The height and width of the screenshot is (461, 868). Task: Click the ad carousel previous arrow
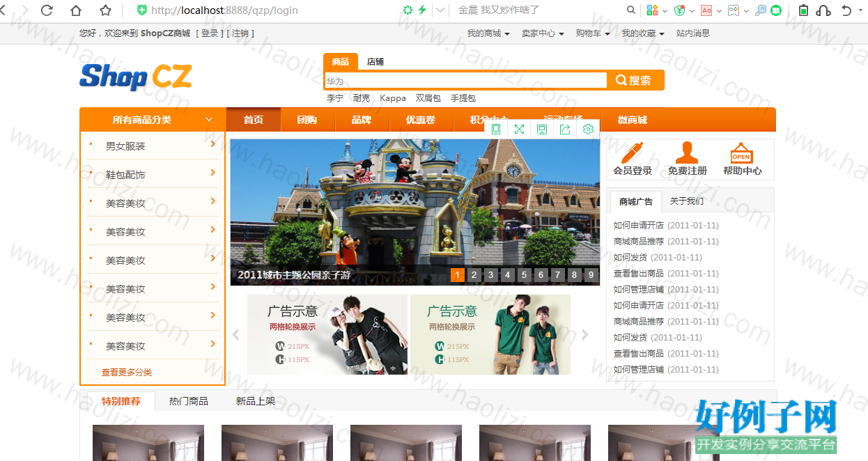pyautogui.click(x=236, y=335)
